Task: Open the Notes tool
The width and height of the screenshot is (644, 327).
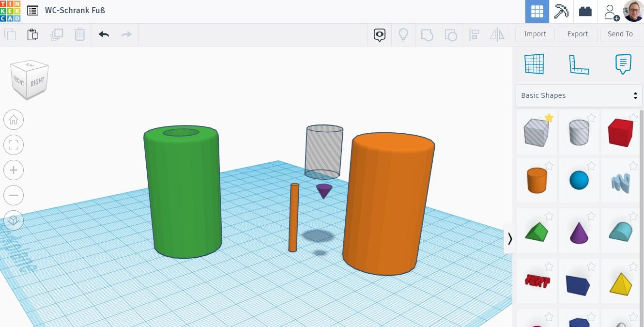Action: (x=623, y=64)
